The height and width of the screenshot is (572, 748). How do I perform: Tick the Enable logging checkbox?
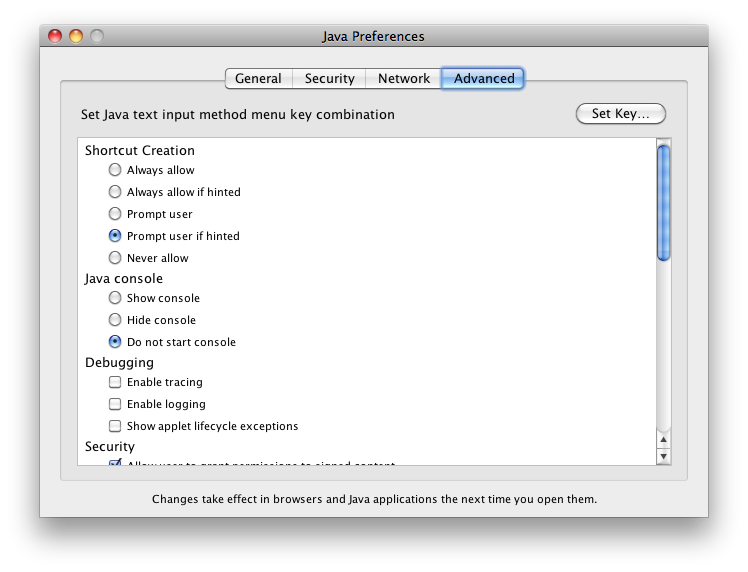115,404
